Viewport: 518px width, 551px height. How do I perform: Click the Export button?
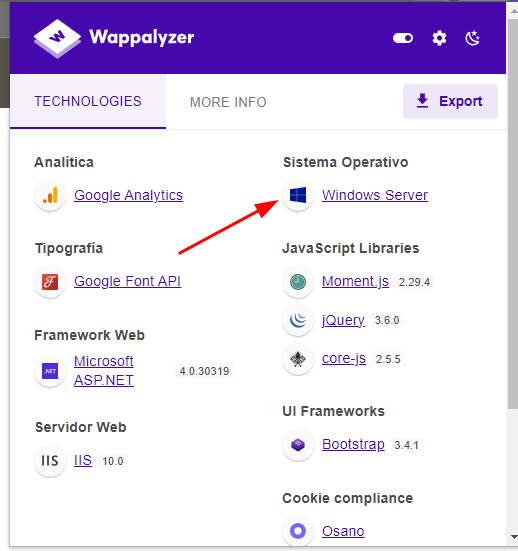click(450, 101)
